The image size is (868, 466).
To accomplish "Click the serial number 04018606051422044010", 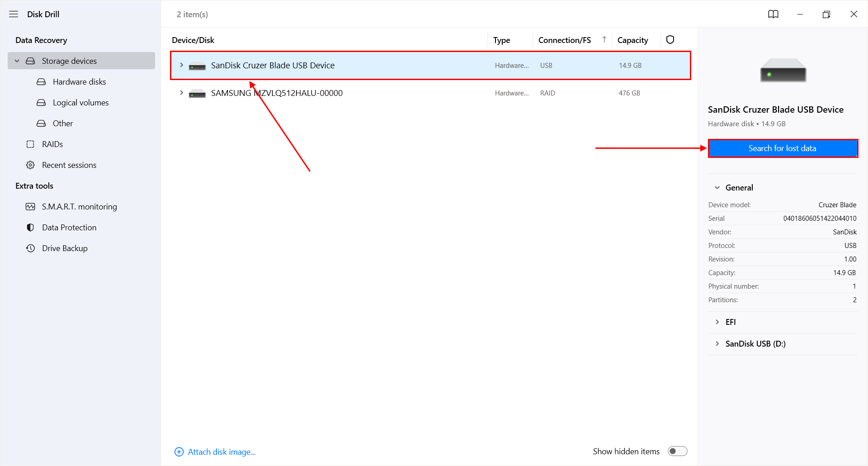I will [x=820, y=219].
